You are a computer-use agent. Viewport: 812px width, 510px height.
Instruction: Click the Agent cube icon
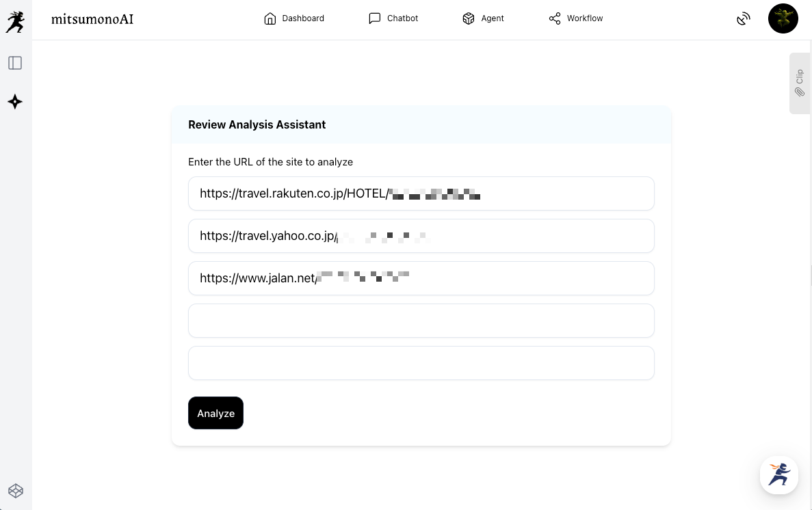pos(469,18)
